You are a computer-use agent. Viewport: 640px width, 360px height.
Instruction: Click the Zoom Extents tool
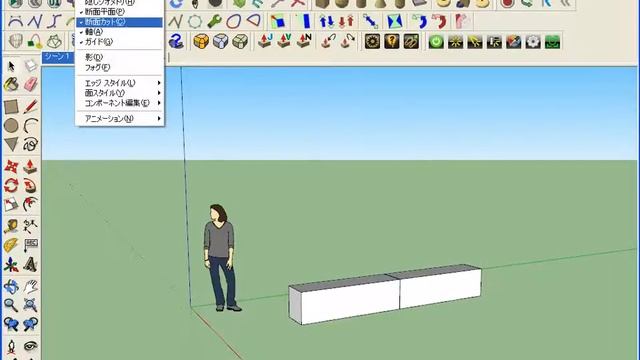coord(31,305)
